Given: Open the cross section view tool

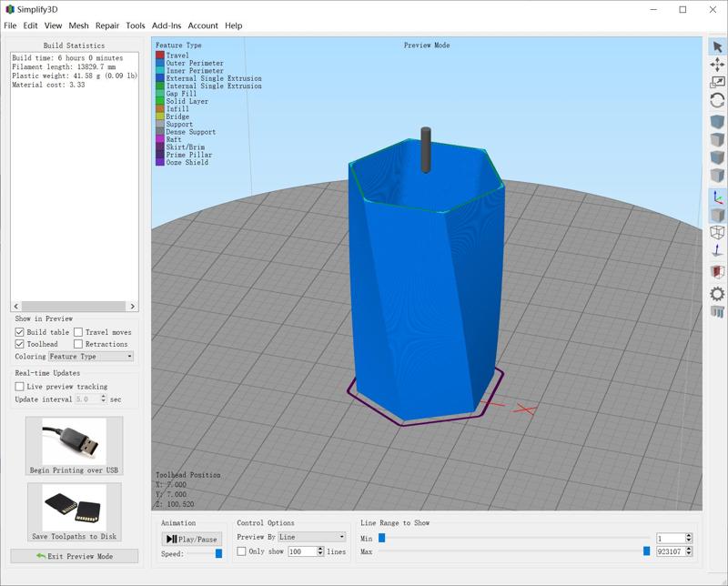Looking at the screenshot, I should click(717, 272).
